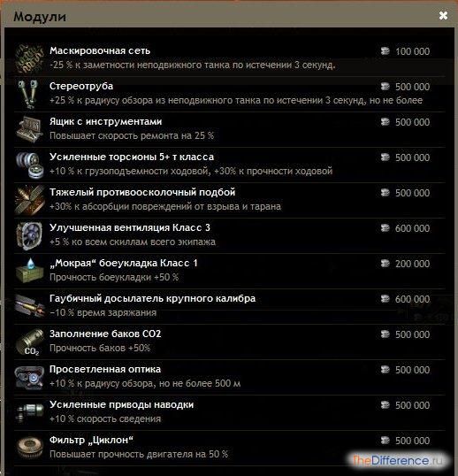Viewport: 458px width, 476px height.
Task: Click the 100 000 price of the camouflage net
Action: [x=412, y=51]
